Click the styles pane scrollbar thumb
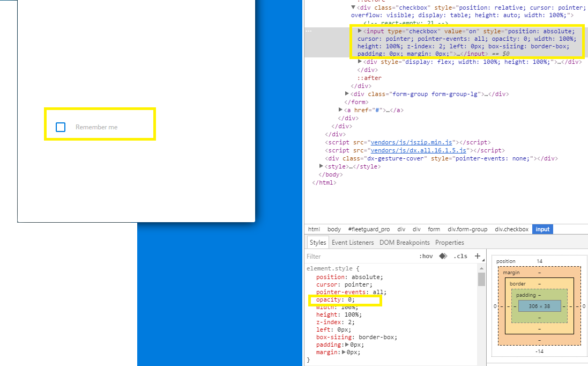The height and width of the screenshot is (366, 588). tap(481, 279)
